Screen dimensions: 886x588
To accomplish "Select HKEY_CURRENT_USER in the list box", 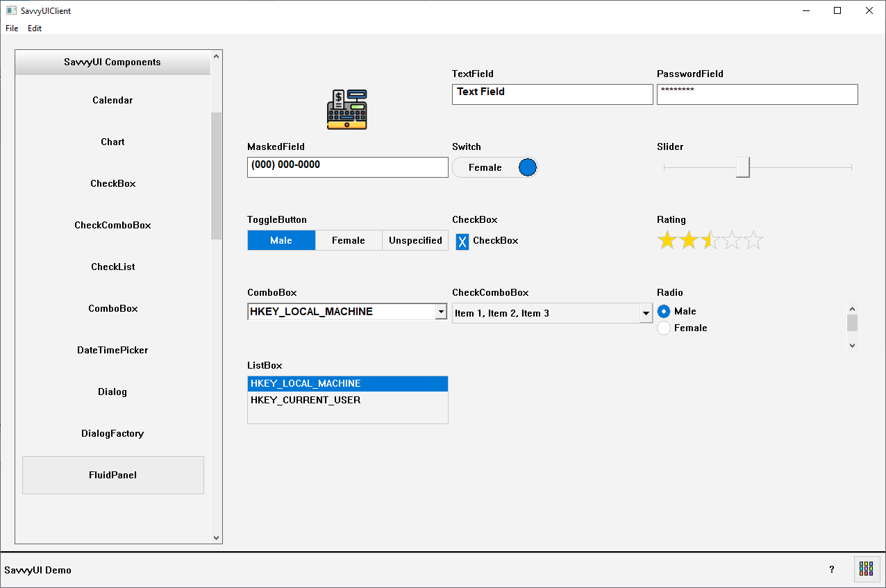I will pos(306,400).
